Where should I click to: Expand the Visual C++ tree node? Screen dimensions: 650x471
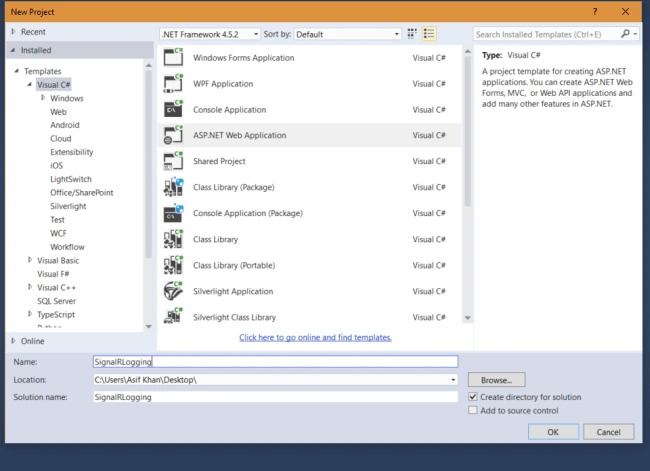tap(29, 287)
